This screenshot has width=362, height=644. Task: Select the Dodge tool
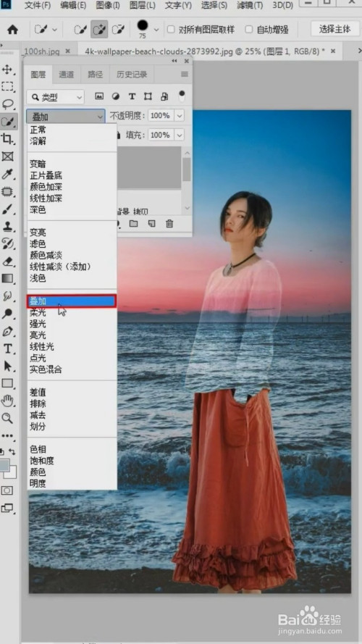(7, 314)
